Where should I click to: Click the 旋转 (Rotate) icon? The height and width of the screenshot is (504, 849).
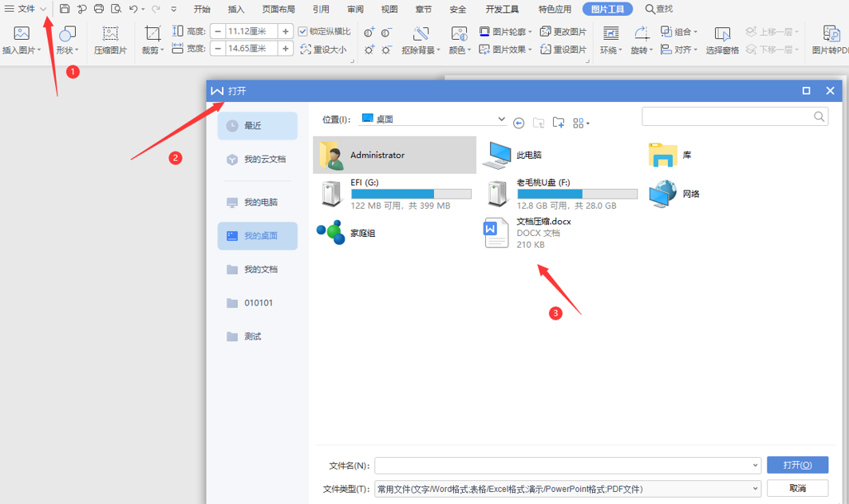[x=642, y=33]
